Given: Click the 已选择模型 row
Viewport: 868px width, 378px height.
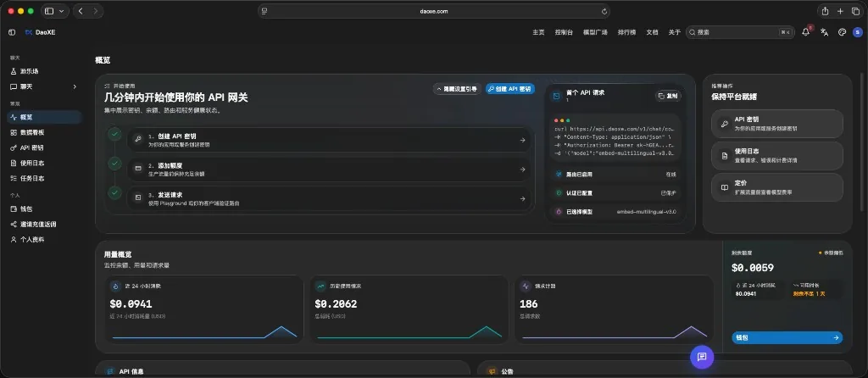Looking at the screenshot, I should point(615,212).
